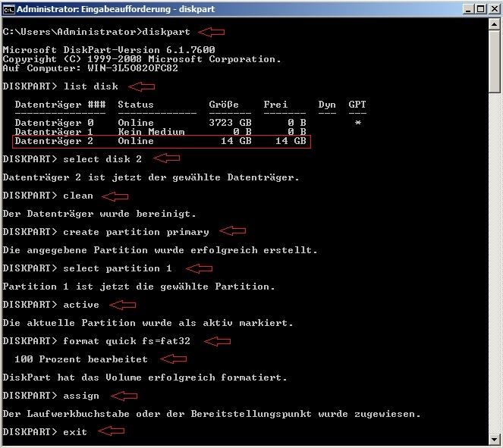Image resolution: width=503 pixels, height=448 pixels.
Task: Click the 'Status' column header
Action: 136,105
